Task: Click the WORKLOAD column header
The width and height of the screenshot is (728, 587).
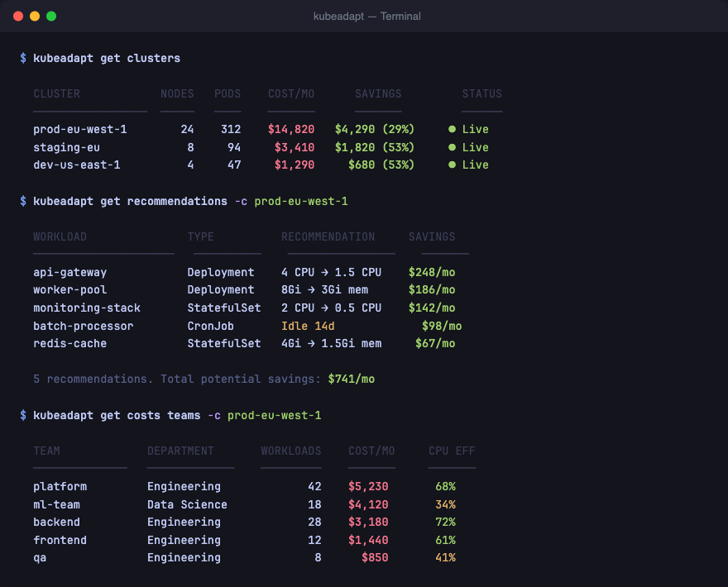Action: click(60, 236)
